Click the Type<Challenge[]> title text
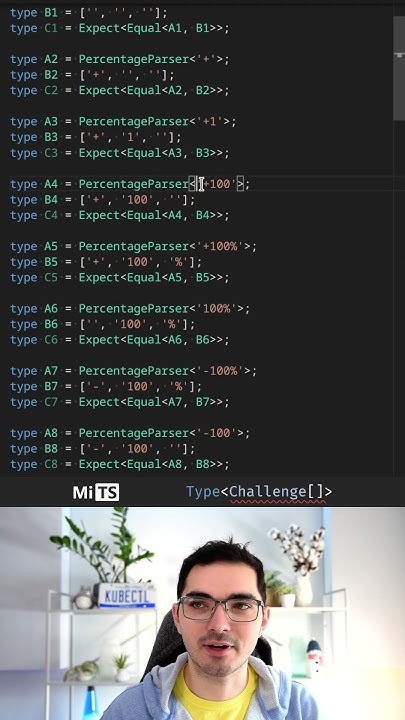The width and height of the screenshot is (405, 720). [x=259, y=492]
